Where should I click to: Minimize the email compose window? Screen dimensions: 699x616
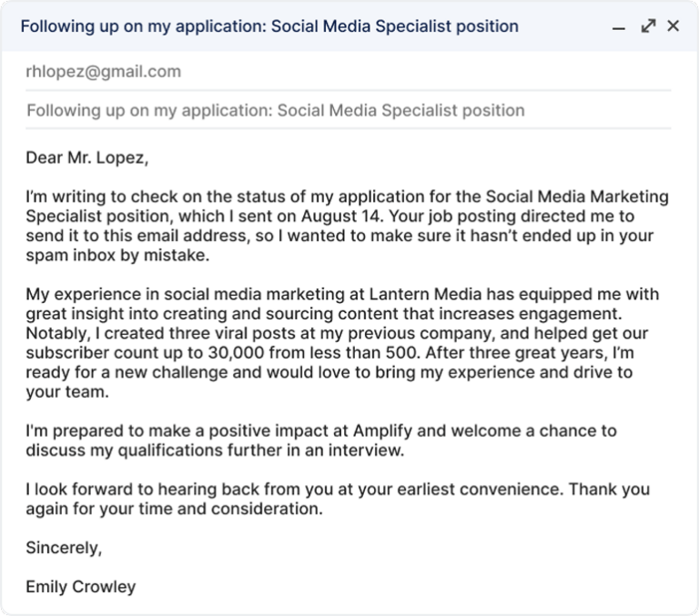pyautogui.click(x=619, y=27)
